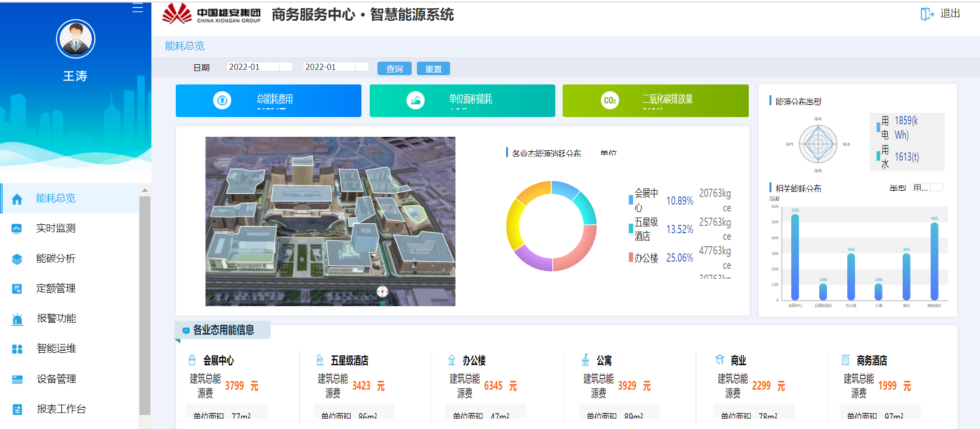Click the 设备管理 device icon
Image resolution: width=980 pixels, height=429 pixels.
click(x=17, y=379)
